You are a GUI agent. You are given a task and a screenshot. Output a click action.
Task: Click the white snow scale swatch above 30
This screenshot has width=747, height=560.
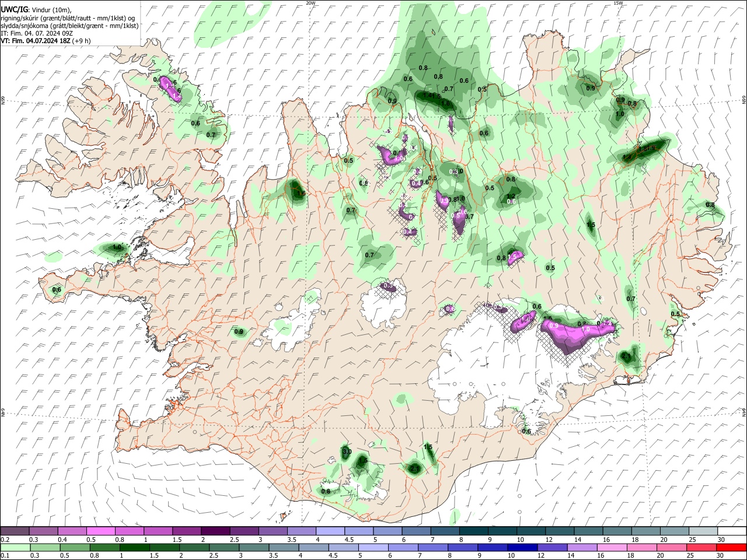pyautogui.click(x=732, y=531)
